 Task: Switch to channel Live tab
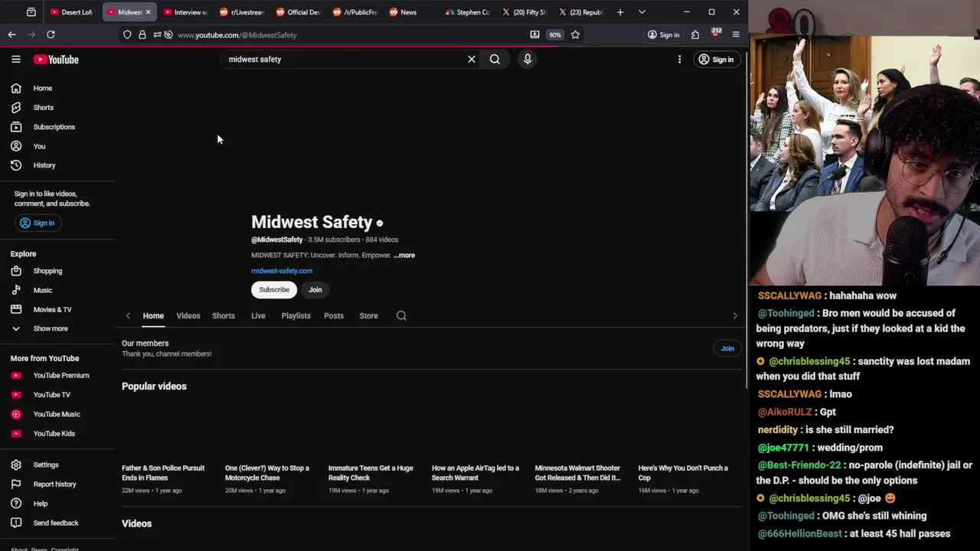pyautogui.click(x=258, y=315)
